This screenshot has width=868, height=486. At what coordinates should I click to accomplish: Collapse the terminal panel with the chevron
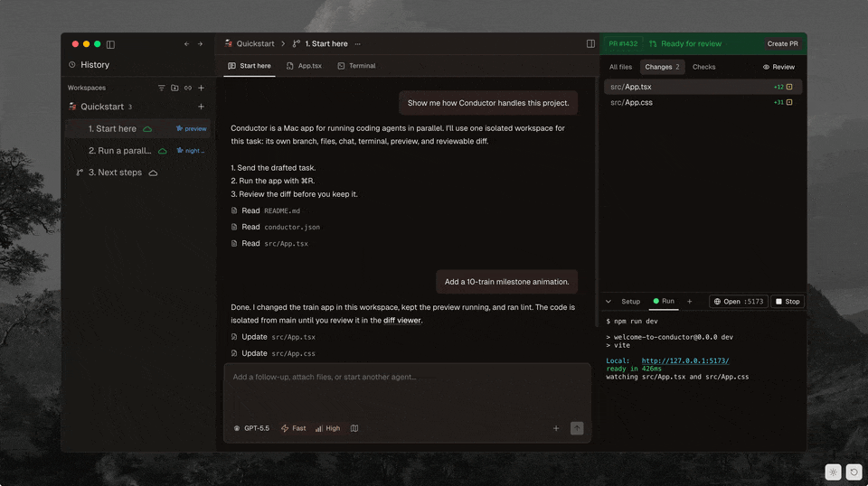609,302
